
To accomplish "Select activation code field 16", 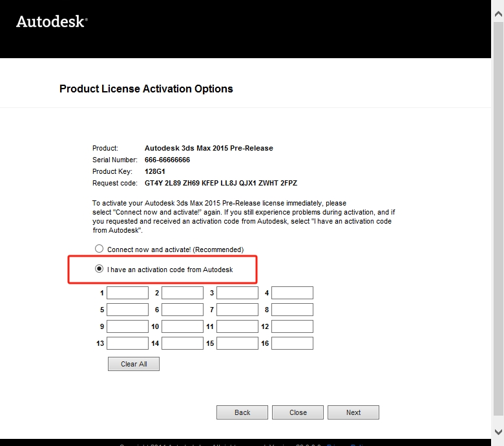I will click(292, 343).
